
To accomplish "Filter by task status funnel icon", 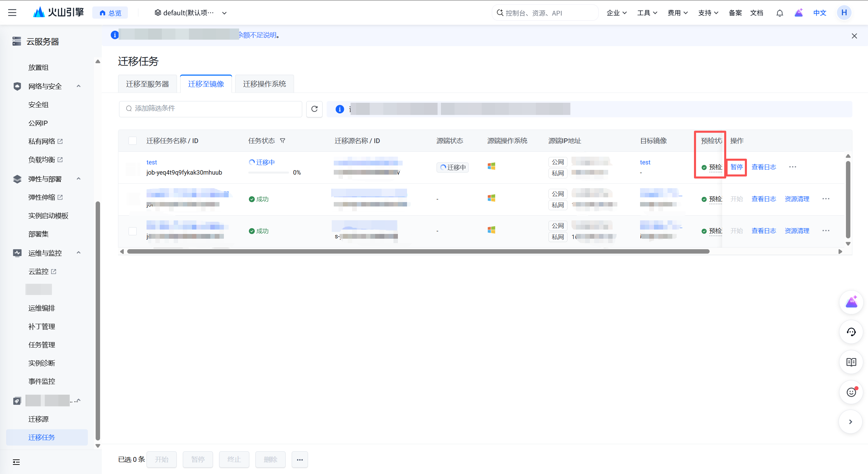I will click(x=283, y=141).
